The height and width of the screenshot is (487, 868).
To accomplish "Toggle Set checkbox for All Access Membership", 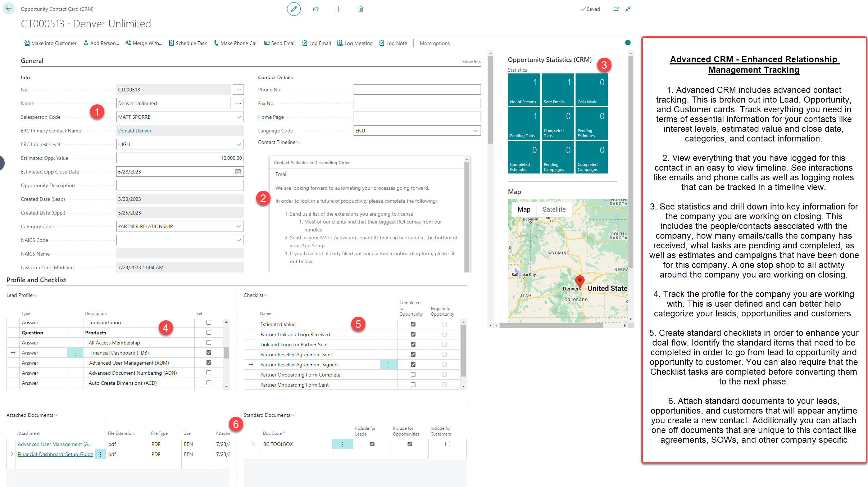I will (209, 343).
